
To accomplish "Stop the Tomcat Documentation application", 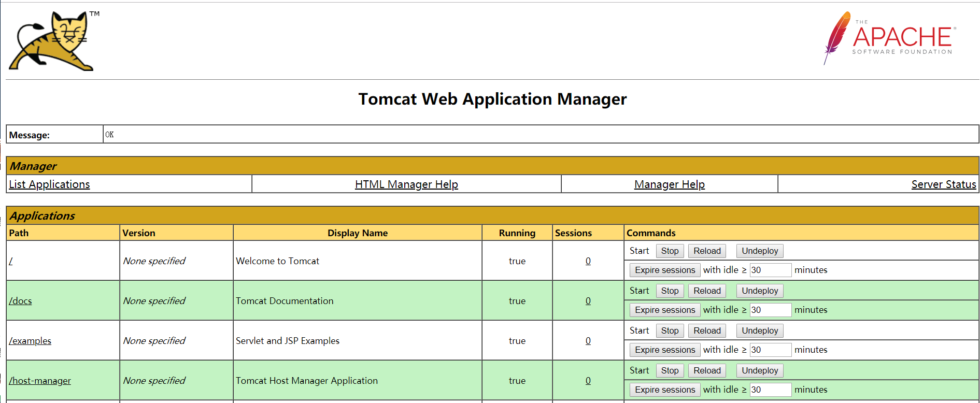I will coord(670,291).
